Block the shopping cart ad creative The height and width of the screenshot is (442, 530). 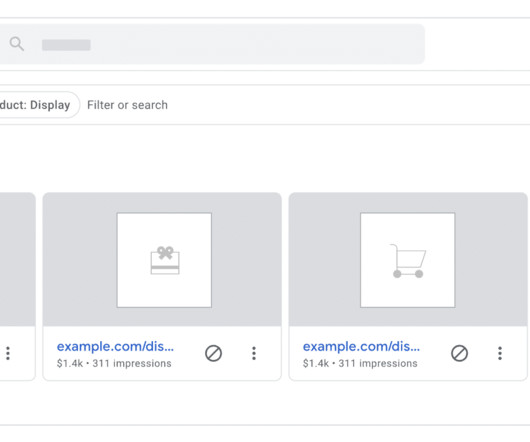click(x=459, y=353)
